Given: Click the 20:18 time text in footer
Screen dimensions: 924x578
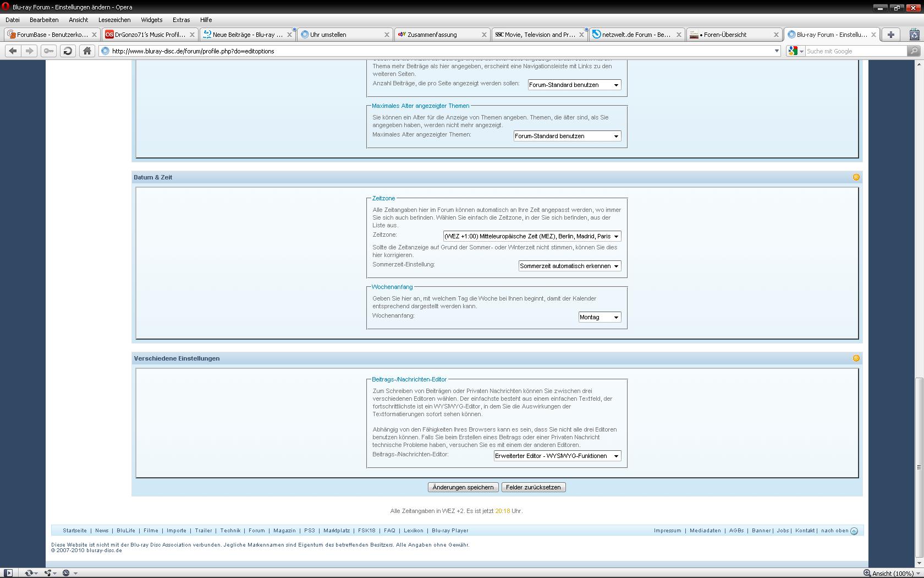Looking at the screenshot, I should pyautogui.click(x=502, y=511).
